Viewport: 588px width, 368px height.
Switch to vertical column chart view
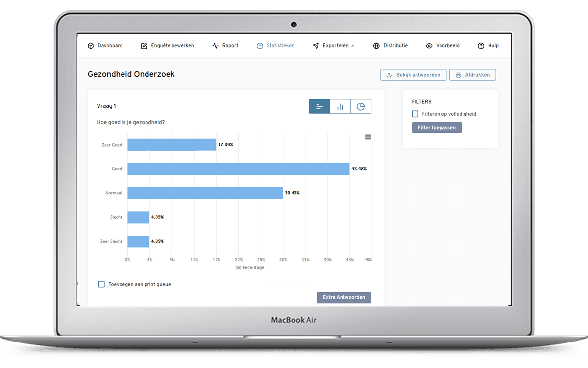pyautogui.click(x=340, y=106)
